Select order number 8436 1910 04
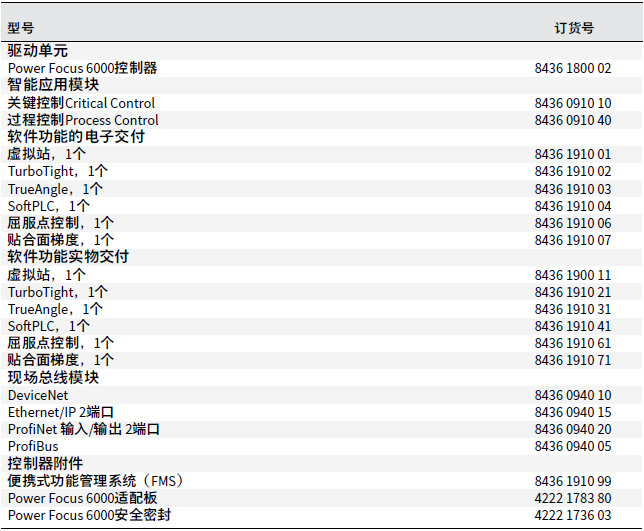This screenshot has width=644, height=531. tap(573, 206)
